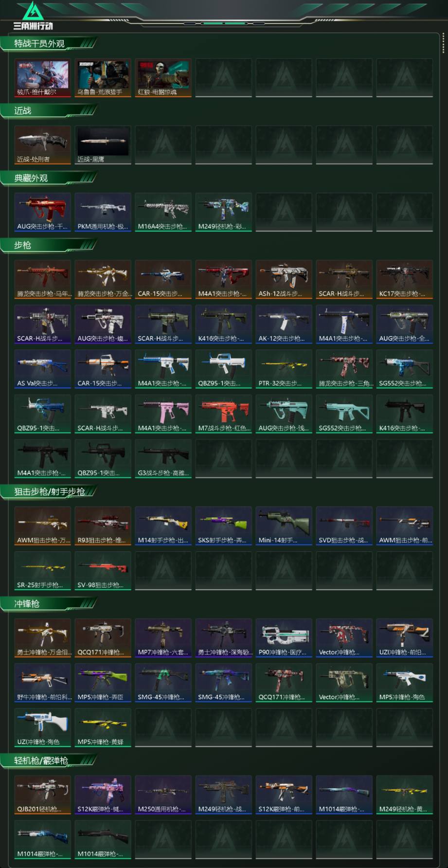Open the red AUG突击步枪 collectible skin

tap(42, 212)
